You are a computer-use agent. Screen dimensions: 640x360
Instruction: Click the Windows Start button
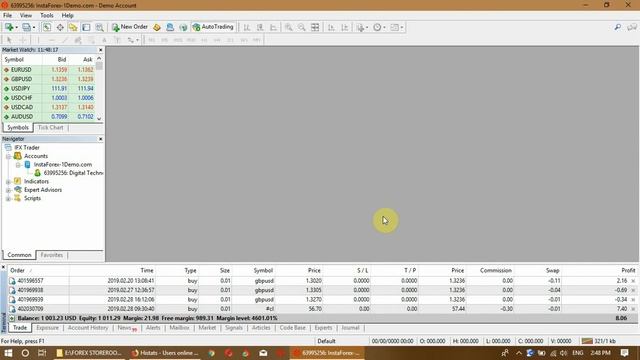coord(8,353)
